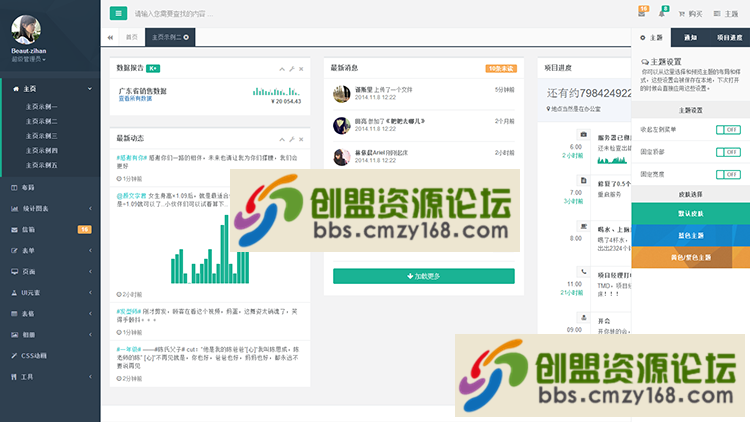
Task: Select the 主页示例二 tab
Action: (x=170, y=37)
